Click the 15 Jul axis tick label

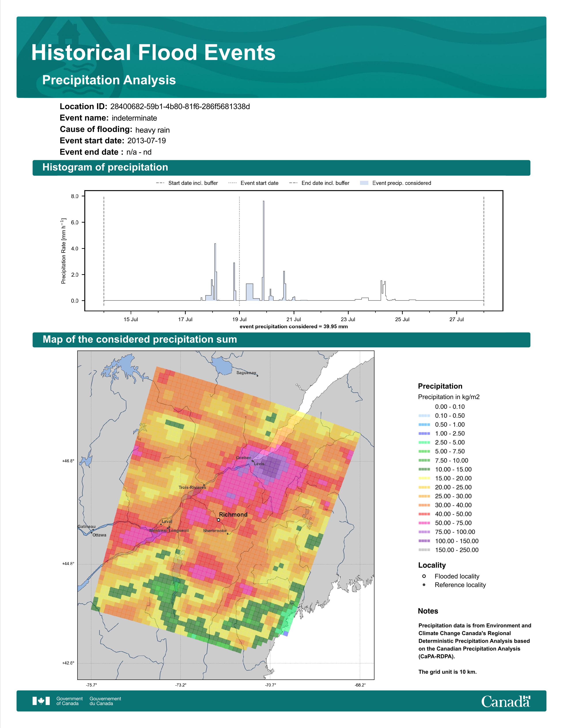(x=131, y=319)
